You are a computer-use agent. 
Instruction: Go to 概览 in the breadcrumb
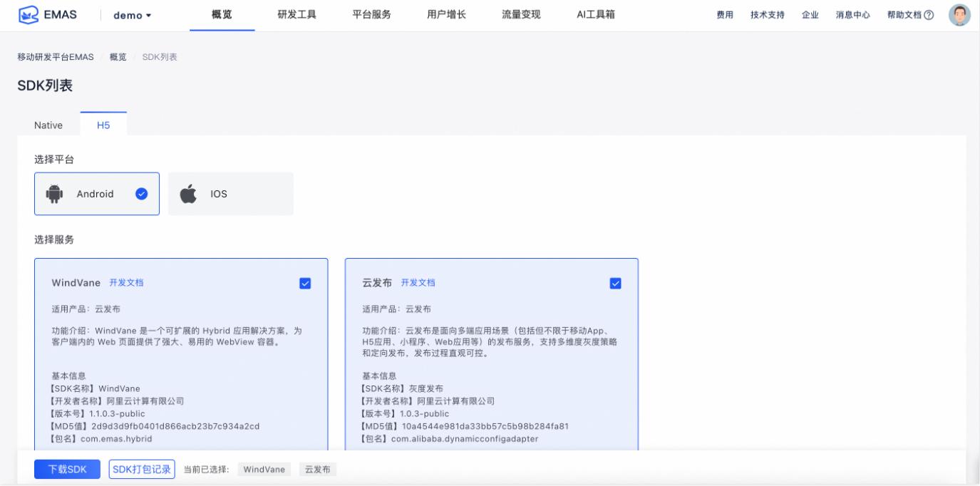[x=118, y=57]
